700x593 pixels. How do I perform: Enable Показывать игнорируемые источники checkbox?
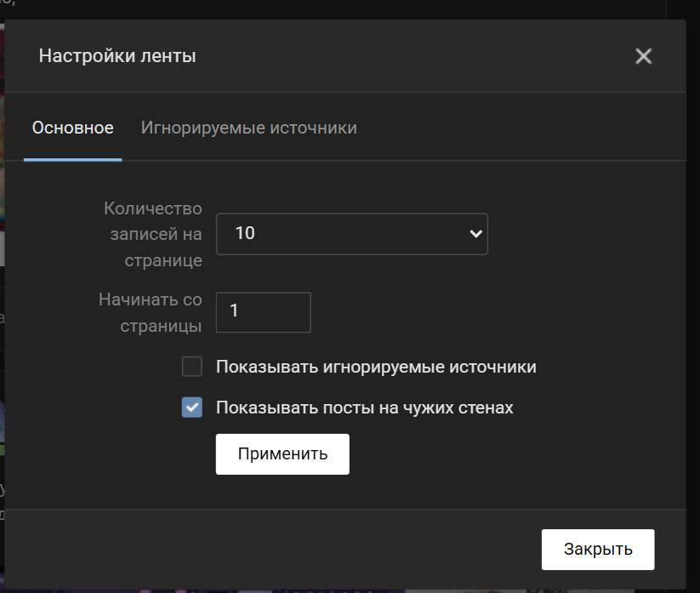(192, 367)
